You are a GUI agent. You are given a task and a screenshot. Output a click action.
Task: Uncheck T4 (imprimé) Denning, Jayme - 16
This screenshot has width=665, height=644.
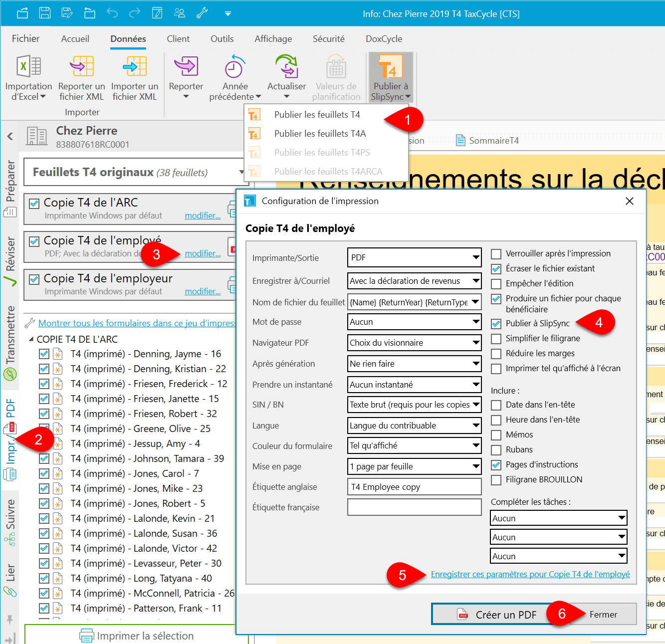[x=44, y=354]
